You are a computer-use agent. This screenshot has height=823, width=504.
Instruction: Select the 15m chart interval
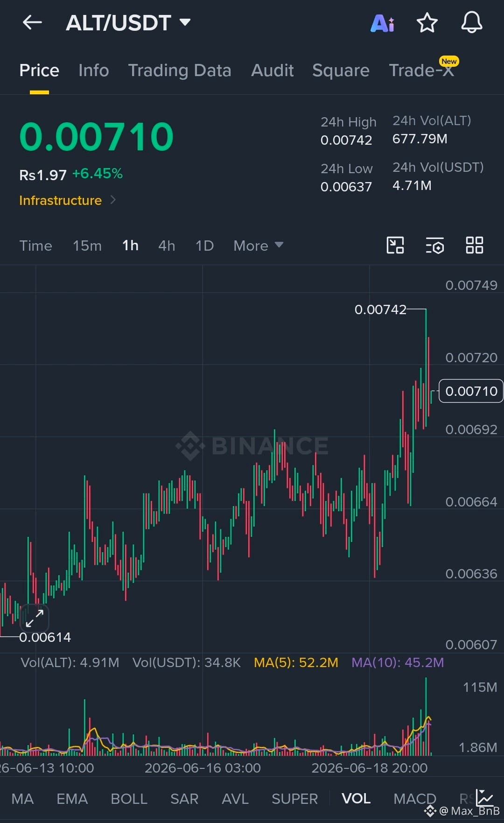coord(87,246)
